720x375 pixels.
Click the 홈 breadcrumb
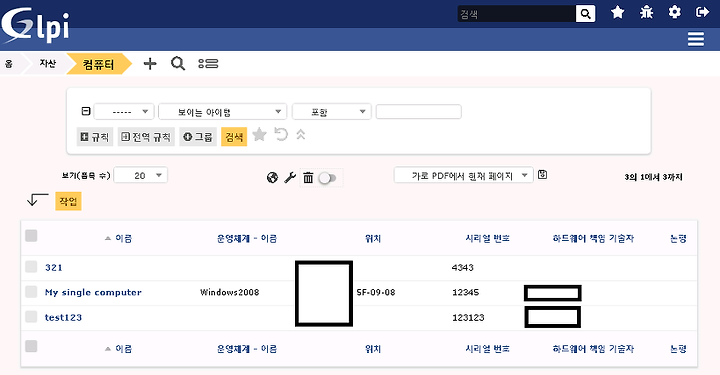[x=9, y=64]
